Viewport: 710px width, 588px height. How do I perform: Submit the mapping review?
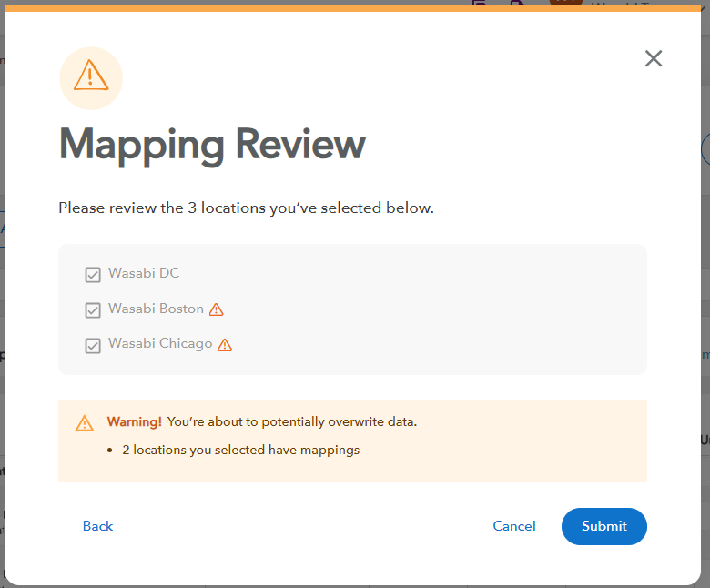[x=604, y=526]
